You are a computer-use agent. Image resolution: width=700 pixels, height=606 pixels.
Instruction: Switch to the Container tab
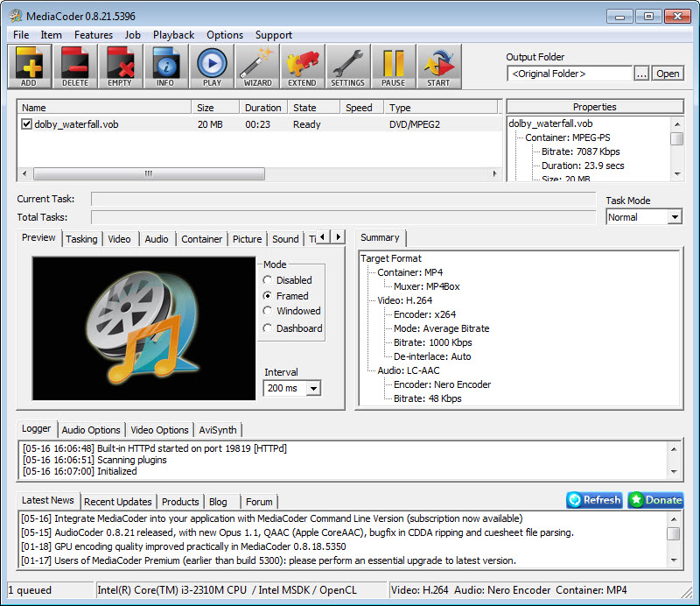(202, 239)
